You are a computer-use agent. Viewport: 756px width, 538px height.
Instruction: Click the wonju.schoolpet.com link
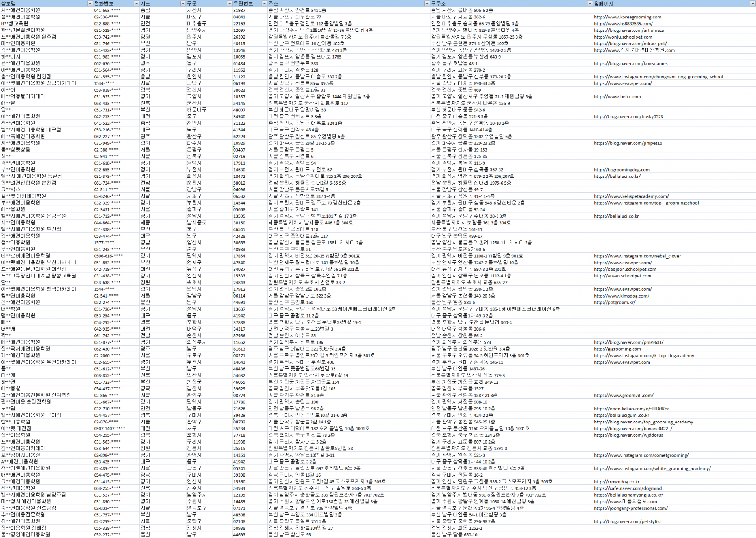623,37
